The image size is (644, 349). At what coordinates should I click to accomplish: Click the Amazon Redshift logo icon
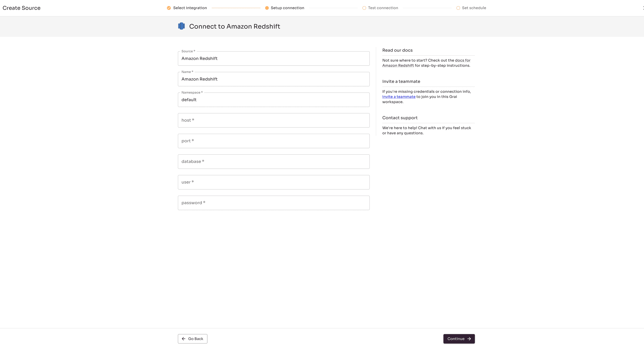[x=181, y=26]
